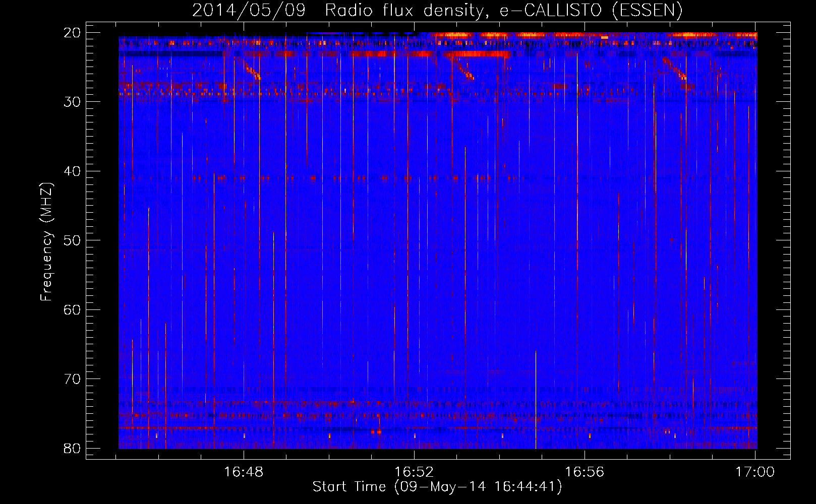The image size is (816, 504).
Task: Click the '20' frequency tick label
Action: pos(73,33)
